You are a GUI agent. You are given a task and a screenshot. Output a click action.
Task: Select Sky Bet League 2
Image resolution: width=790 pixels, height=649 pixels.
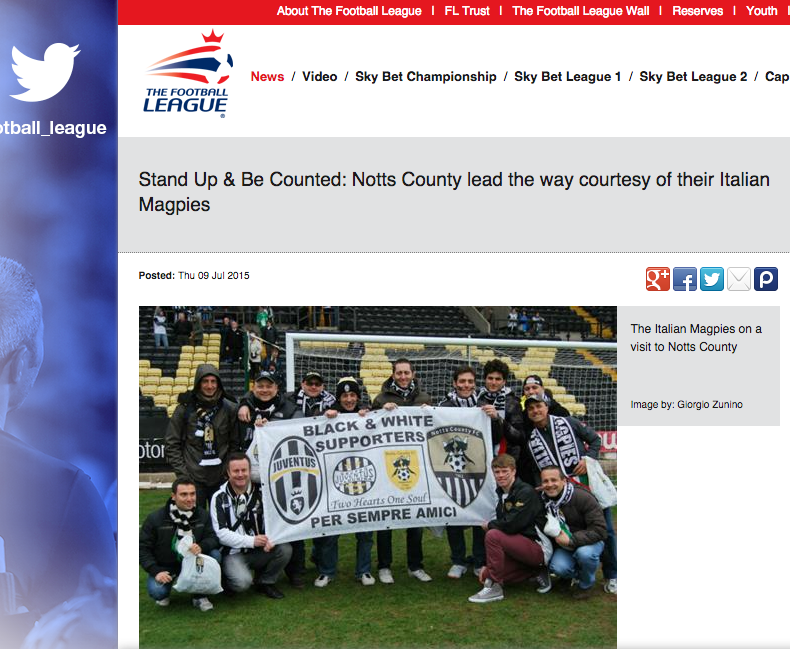point(693,77)
